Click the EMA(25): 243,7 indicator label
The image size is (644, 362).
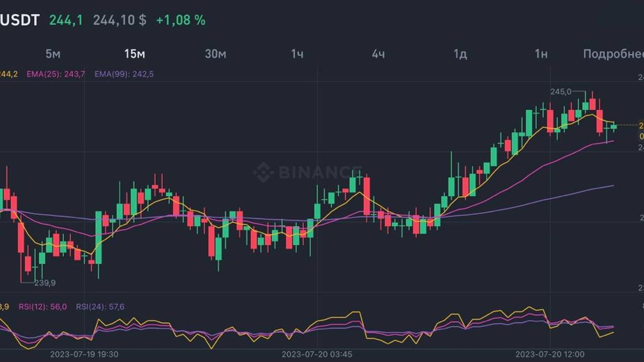coord(56,74)
